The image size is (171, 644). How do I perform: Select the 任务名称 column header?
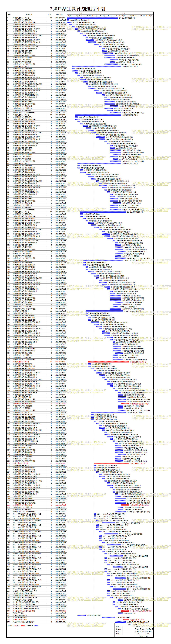[29, 15]
